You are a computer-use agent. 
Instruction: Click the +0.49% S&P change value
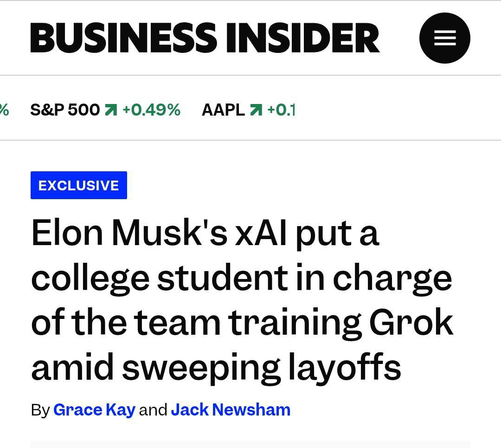coord(151,110)
